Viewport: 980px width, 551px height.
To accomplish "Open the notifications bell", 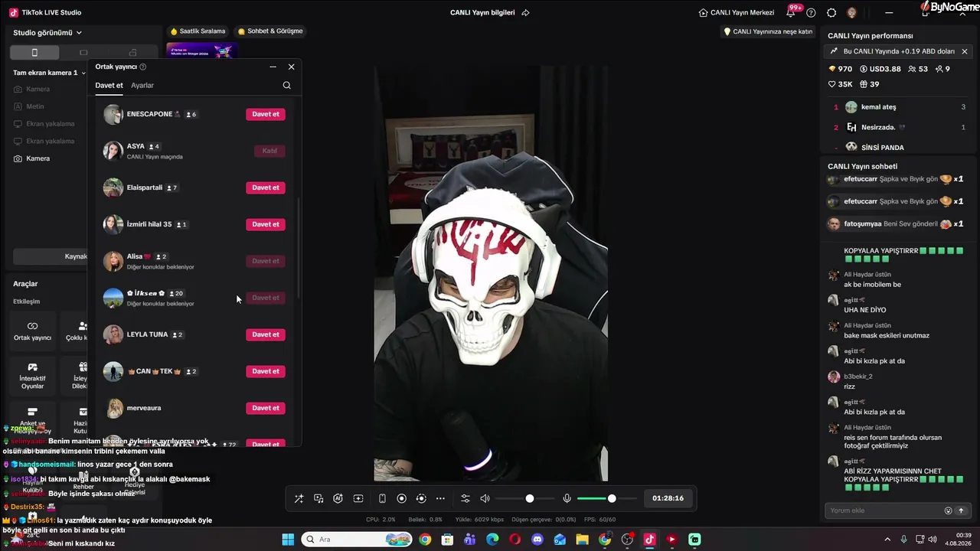I will [x=791, y=13].
